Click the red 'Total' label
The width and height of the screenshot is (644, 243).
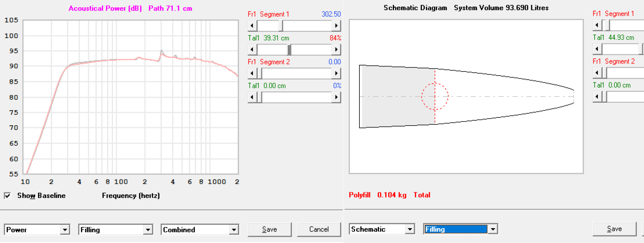[422, 195]
